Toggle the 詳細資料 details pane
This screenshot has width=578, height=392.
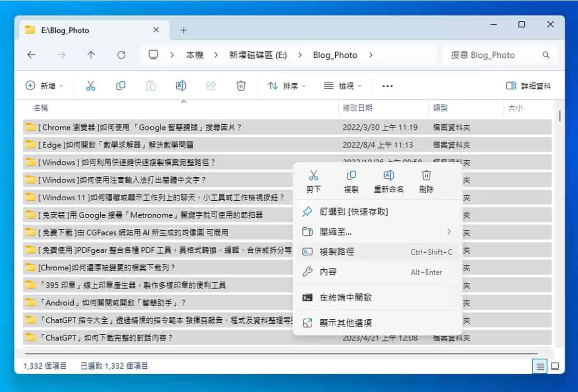click(x=528, y=86)
